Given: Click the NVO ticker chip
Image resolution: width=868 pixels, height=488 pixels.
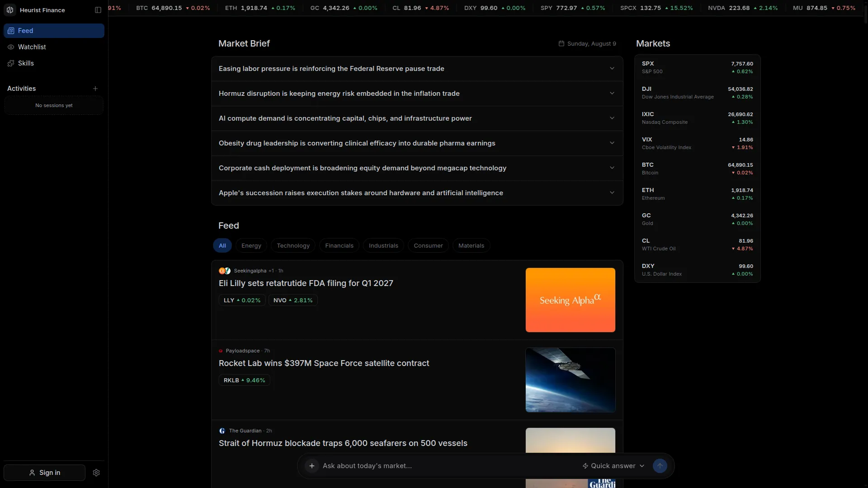Looking at the screenshot, I should coord(293,300).
